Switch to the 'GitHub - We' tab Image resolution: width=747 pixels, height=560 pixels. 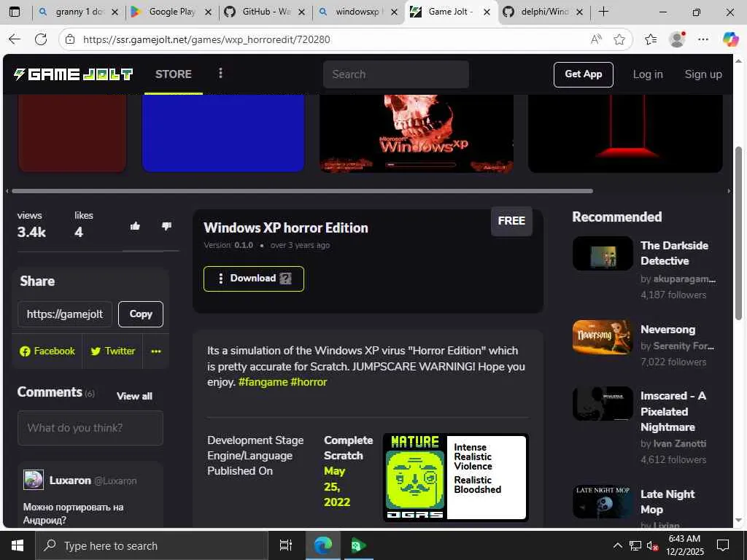265,12
